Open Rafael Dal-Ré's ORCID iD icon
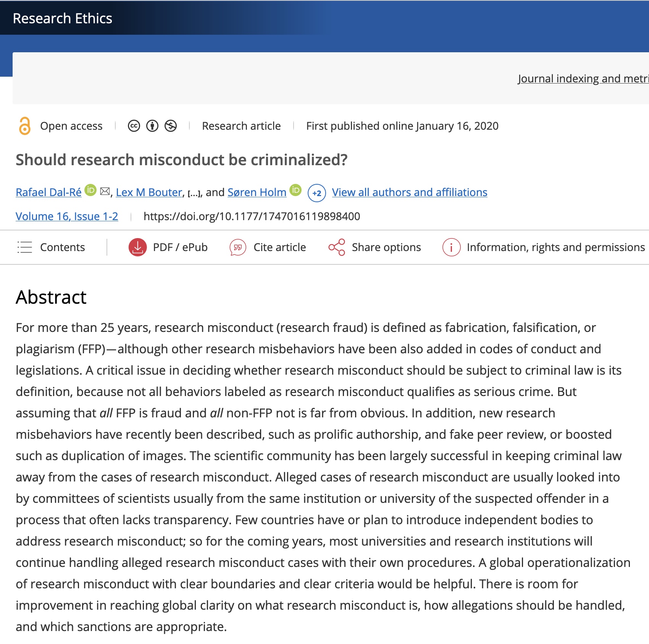 [x=90, y=190]
